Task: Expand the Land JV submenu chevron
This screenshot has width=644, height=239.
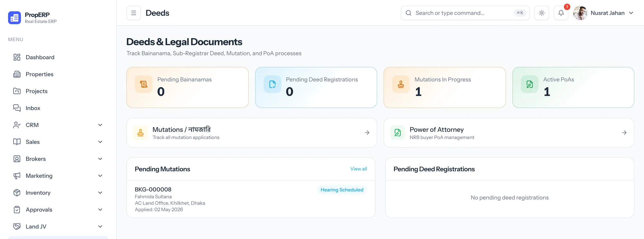Action: pos(100,227)
